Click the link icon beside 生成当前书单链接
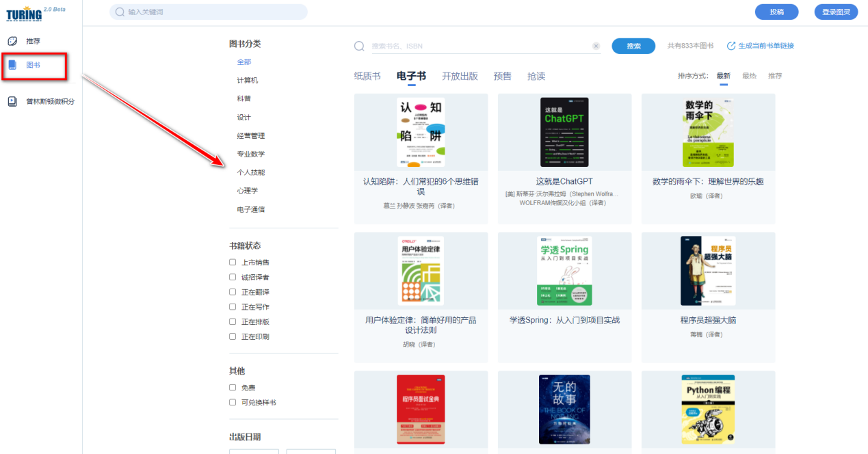The height and width of the screenshot is (454, 868). pos(731,46)
